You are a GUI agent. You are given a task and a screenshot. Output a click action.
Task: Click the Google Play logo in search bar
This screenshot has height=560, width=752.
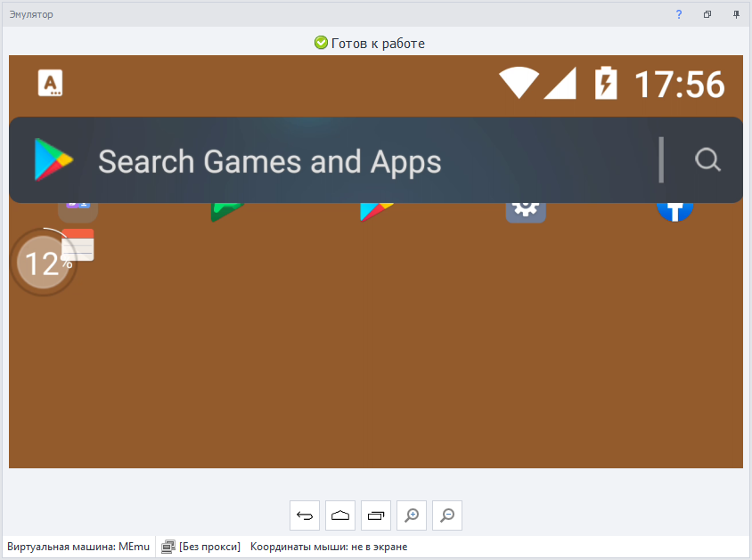53,160
